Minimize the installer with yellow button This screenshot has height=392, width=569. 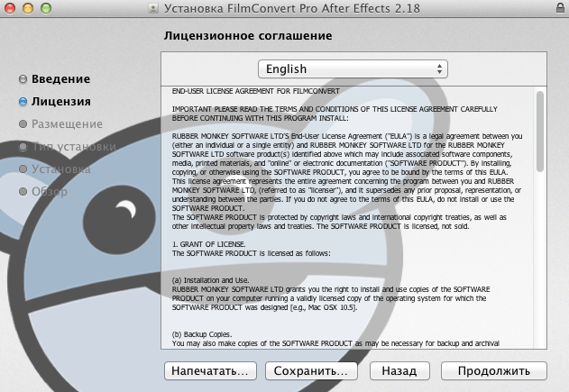pos(28,8)
